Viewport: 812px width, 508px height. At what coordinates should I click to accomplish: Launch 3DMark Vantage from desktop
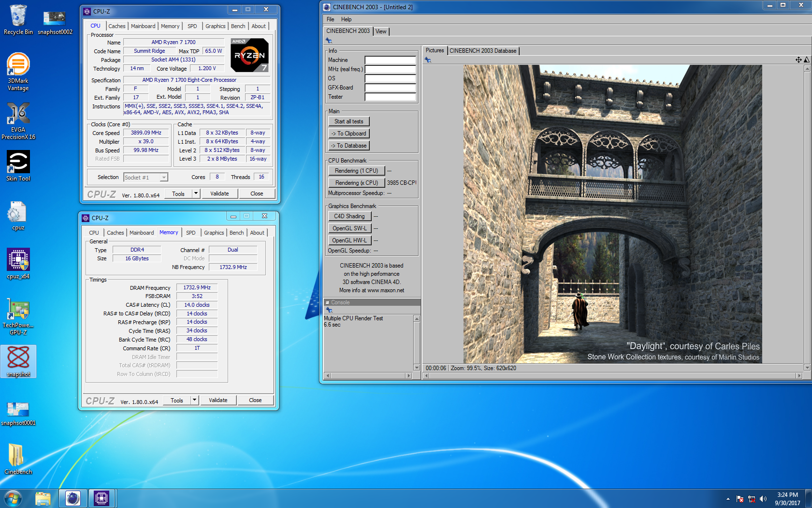(18, 72)
